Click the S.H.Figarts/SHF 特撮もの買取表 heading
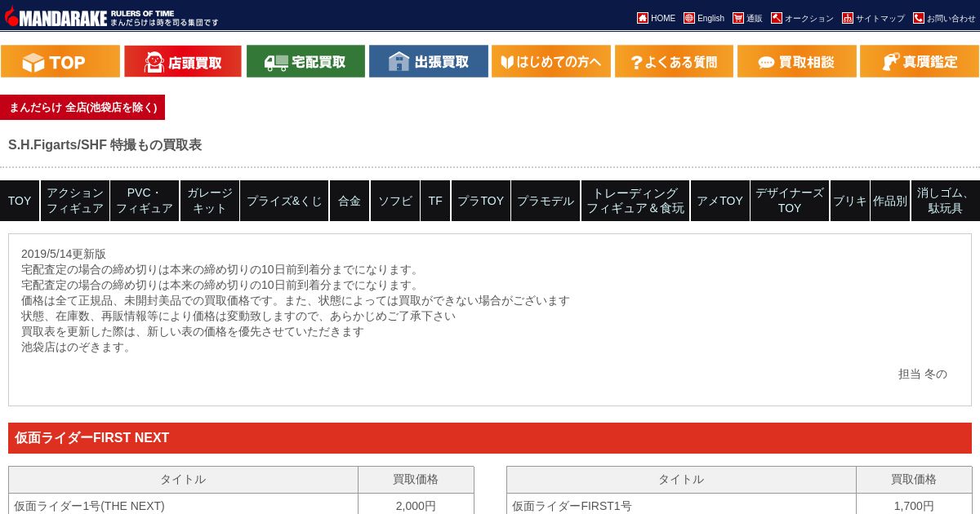This screenshot has width=980, height=514. (105, 145)
